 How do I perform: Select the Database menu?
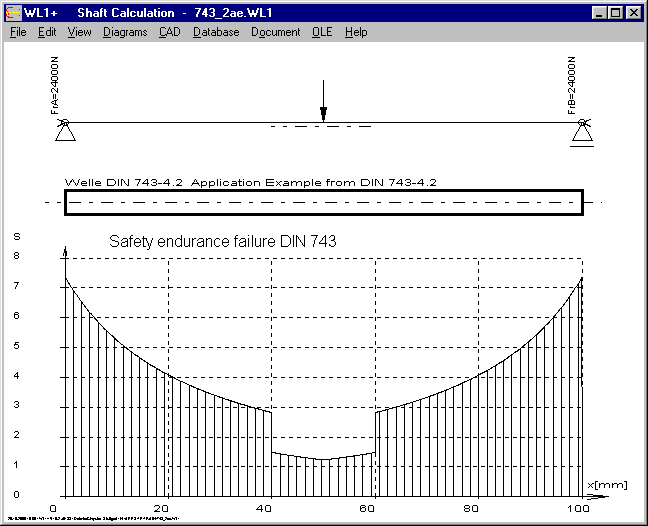pos(216,32)
